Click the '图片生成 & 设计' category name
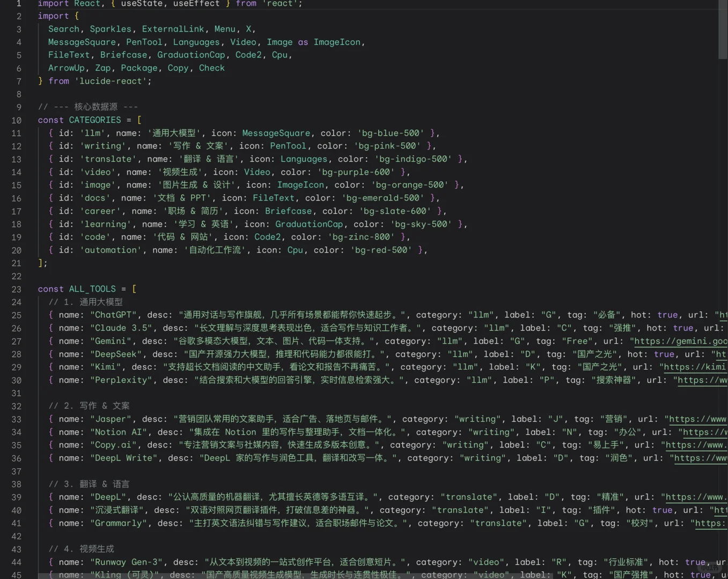The width and height of the screenshot is (728, 579). click(196, 185)
